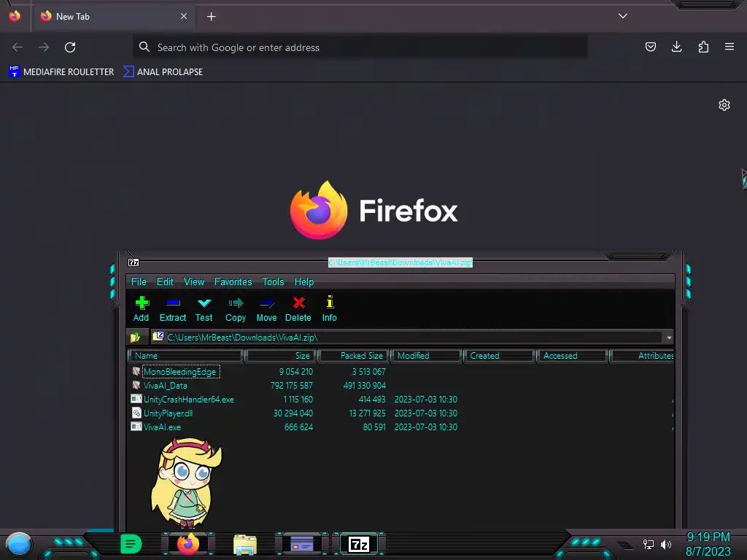
Task: Open Pocket saved items in Firefox
Action: [650, 47]
